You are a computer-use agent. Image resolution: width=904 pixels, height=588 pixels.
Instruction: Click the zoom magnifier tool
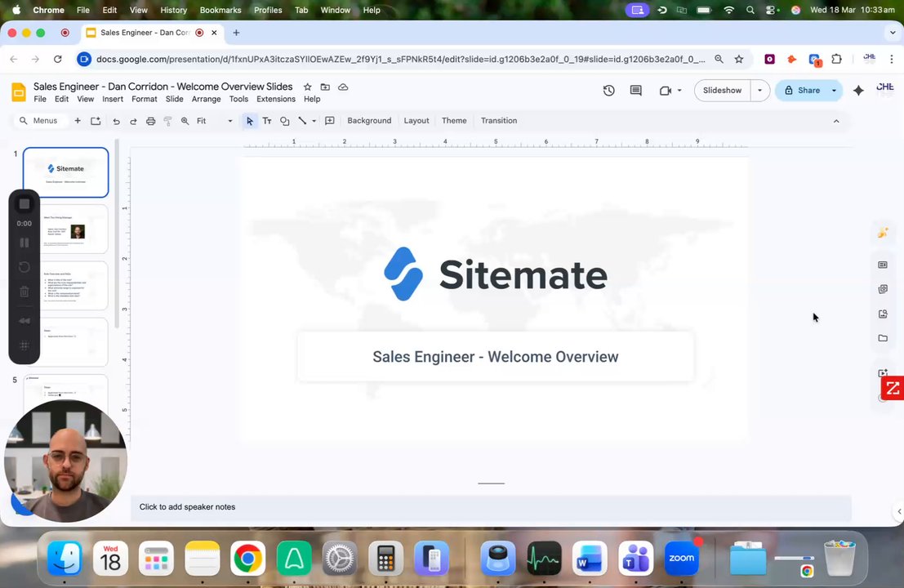click(x=185, y=121)
